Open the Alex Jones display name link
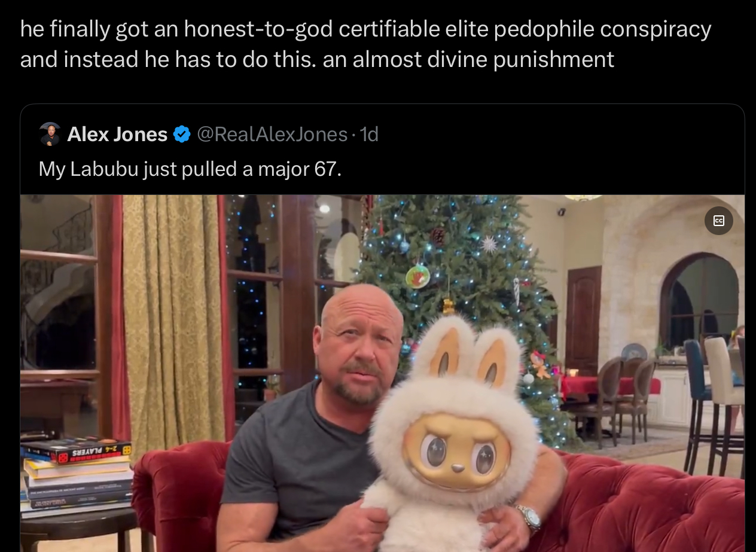 coord(117,135)
